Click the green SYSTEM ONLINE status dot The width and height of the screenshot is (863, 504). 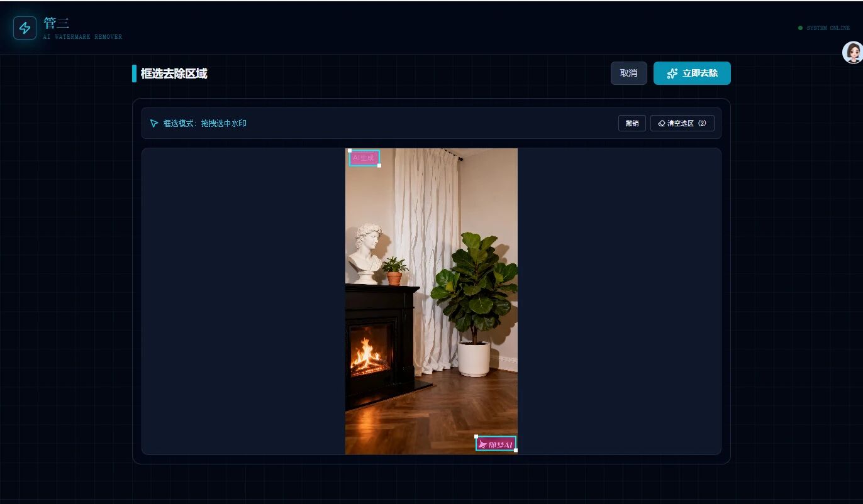click(800, 28)
